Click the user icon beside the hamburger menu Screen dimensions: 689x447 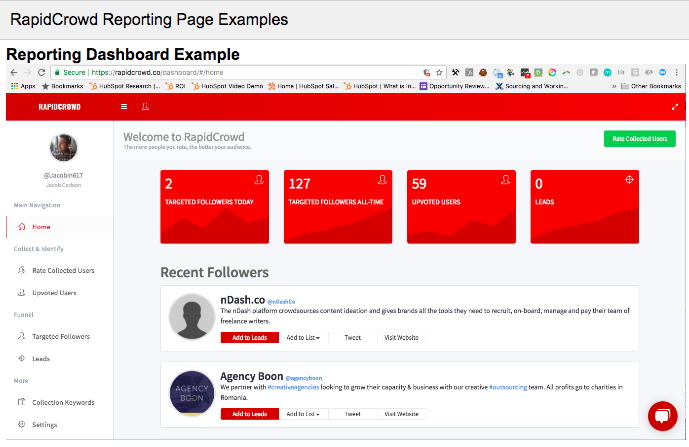(x=145, y=106)
